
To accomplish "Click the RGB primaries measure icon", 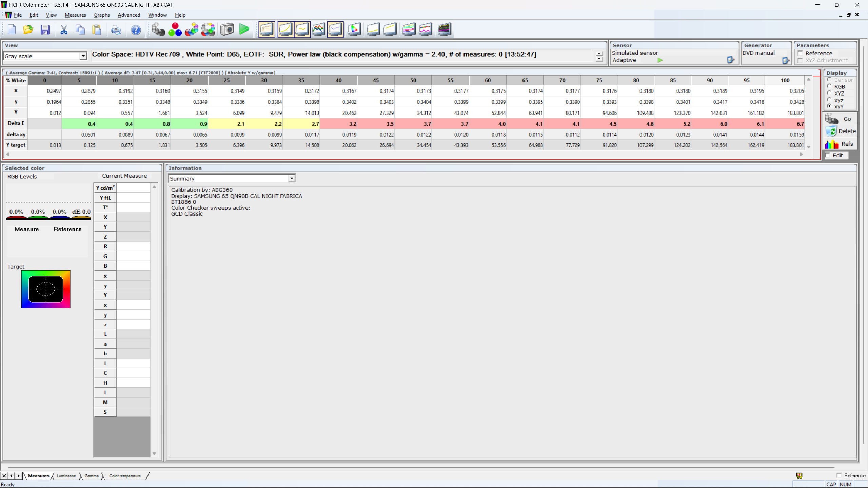I will click(175, 29).
